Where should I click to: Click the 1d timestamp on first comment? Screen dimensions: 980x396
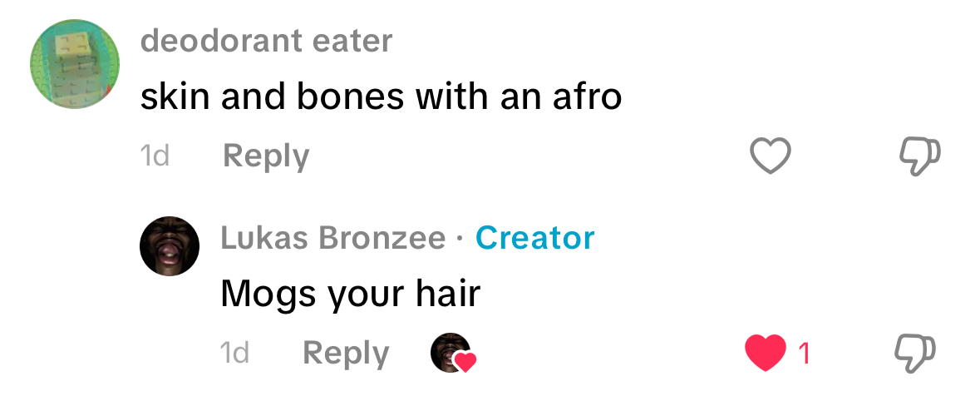pos(155,156)
